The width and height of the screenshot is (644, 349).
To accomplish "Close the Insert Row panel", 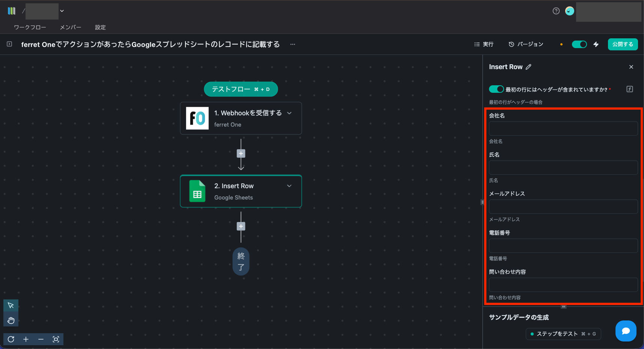I will tap(631, 67).
